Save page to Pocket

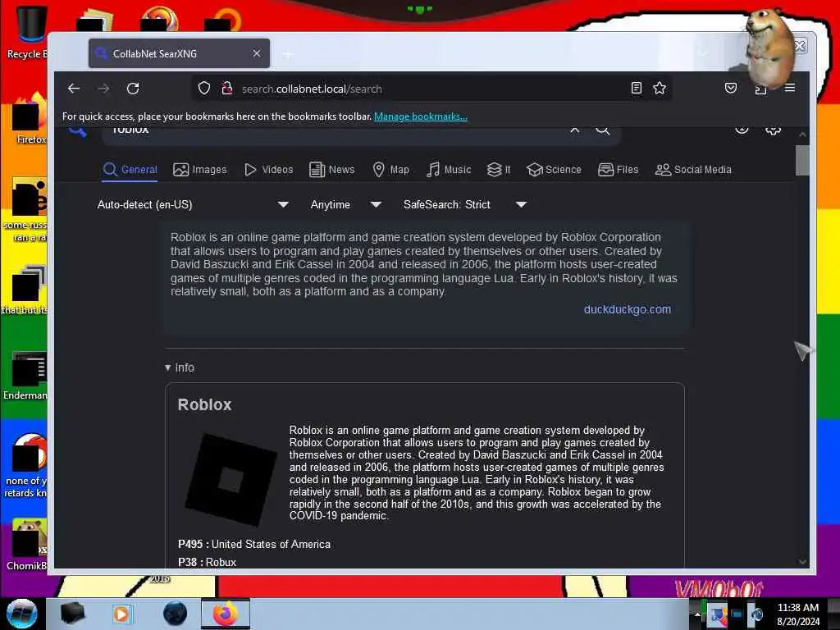pyautogui.click(x=731, y=88)
